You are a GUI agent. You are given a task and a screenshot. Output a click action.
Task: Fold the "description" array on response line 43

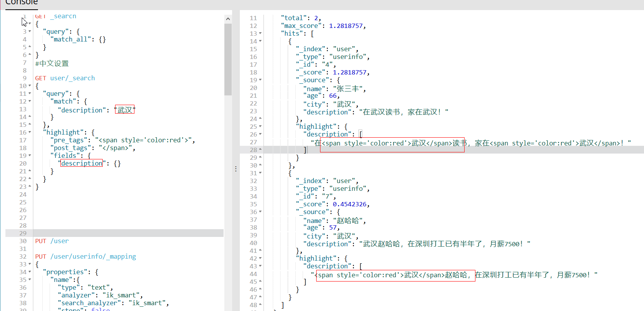point(260,266)
